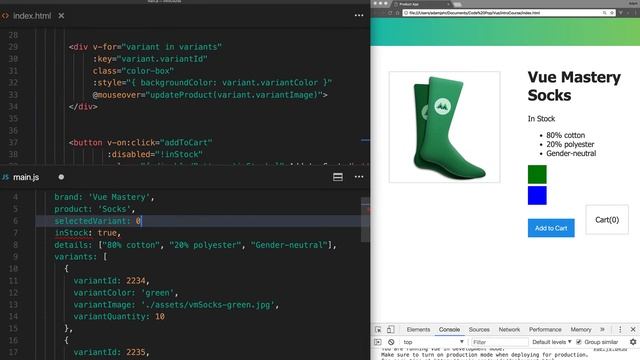640x360 pixels.
Task: Open console settings gear
Action: pos(633,342)
